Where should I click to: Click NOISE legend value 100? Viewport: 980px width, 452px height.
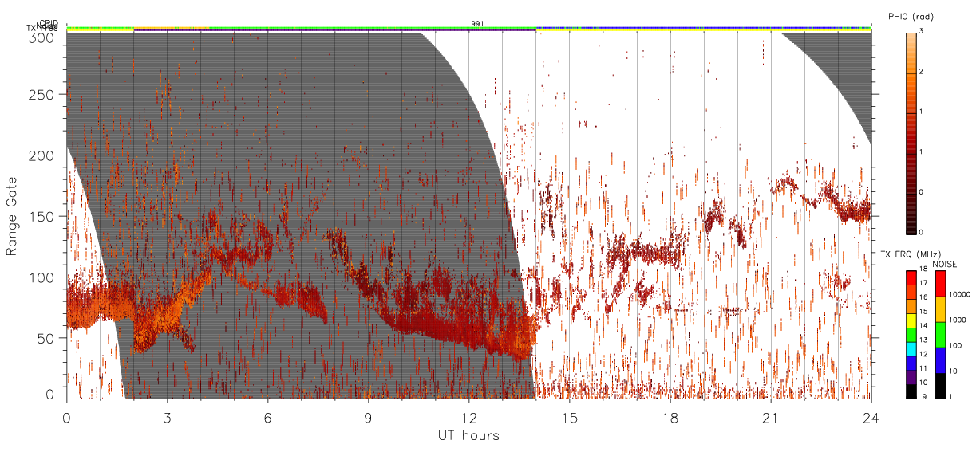tap(956, 346)
